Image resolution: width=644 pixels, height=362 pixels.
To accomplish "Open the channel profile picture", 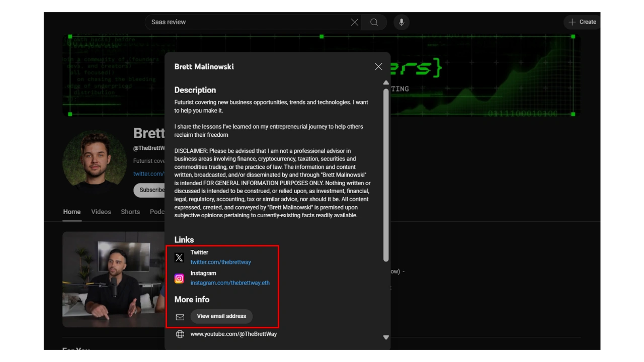I will point(95,162).
